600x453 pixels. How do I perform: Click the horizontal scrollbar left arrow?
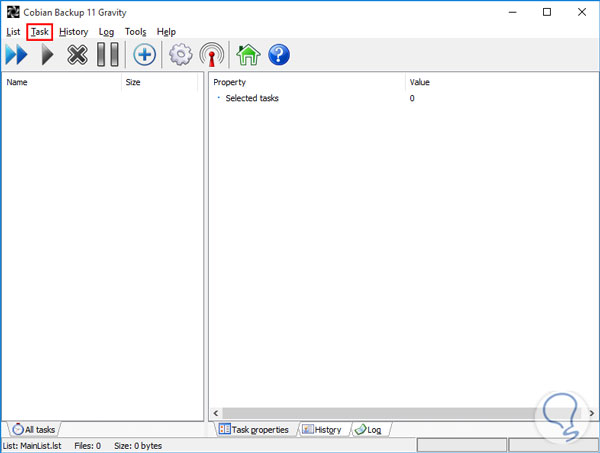click(x=216, y=413)
